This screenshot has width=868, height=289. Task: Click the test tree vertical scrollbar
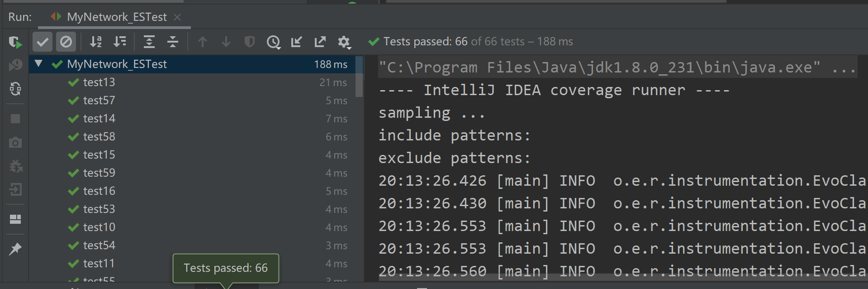pos(359,77)
